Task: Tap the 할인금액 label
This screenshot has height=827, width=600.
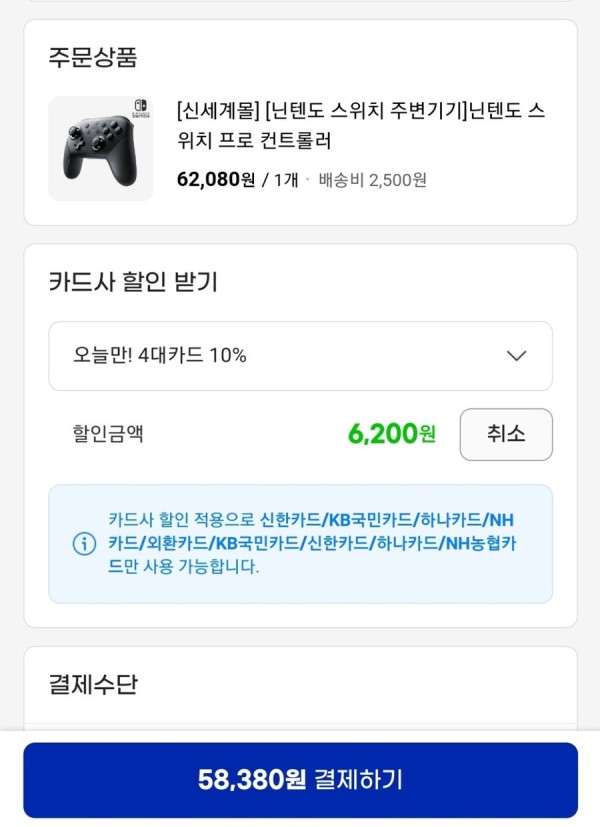Action: tap(108, 434)
